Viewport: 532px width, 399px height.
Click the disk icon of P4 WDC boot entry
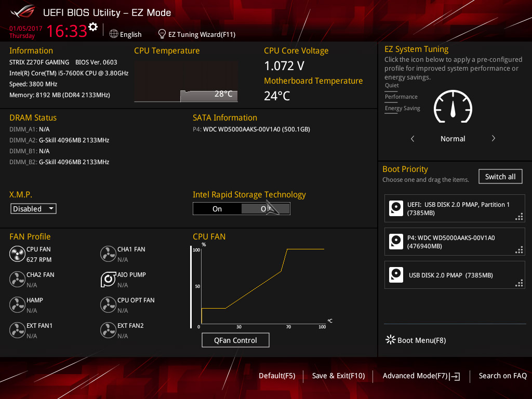396,242
